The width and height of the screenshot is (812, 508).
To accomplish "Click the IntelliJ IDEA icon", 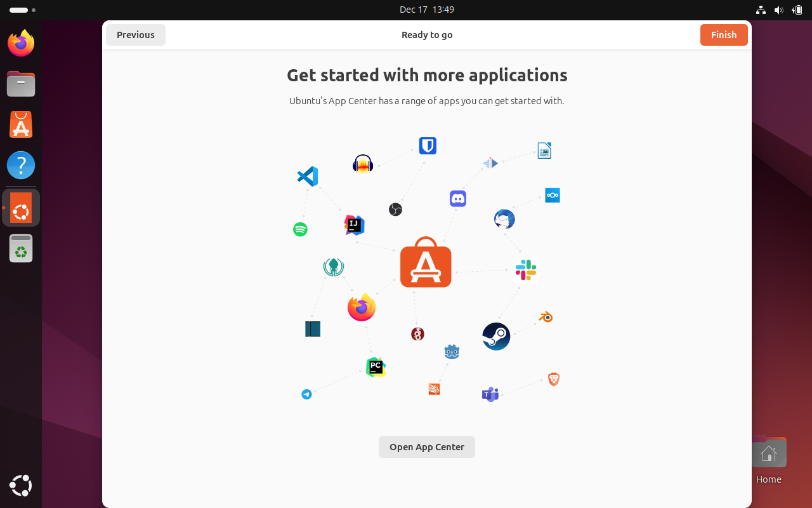I will coord(354,225).
